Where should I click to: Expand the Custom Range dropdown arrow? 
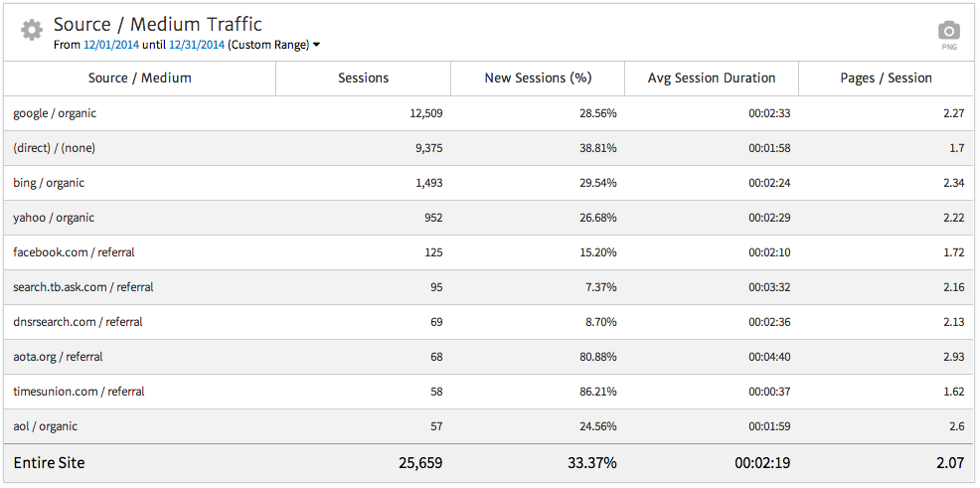[317, 45]
